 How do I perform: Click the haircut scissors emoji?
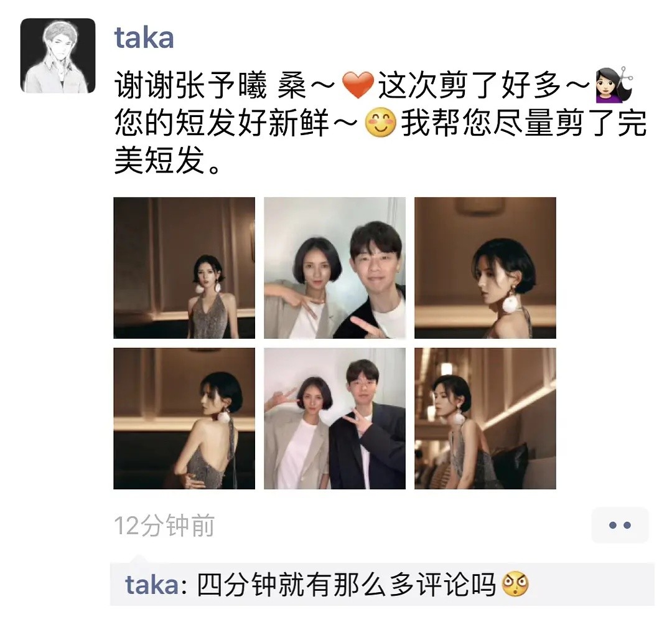614,85
